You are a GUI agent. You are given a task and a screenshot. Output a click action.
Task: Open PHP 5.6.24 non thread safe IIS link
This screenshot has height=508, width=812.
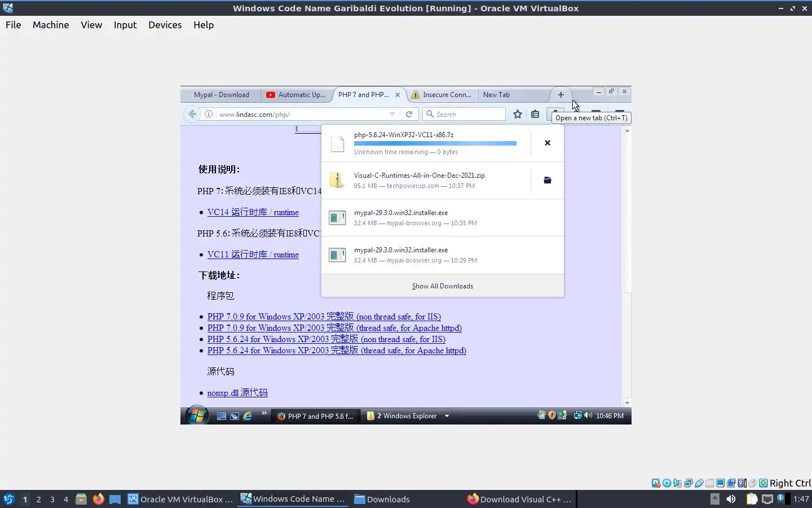pyautogui.click(x=326, y=339)
